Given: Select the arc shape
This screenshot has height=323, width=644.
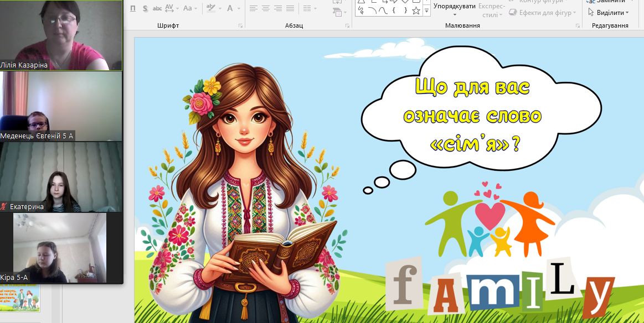Looking at the screenshot, I should (x=372, y=11).
